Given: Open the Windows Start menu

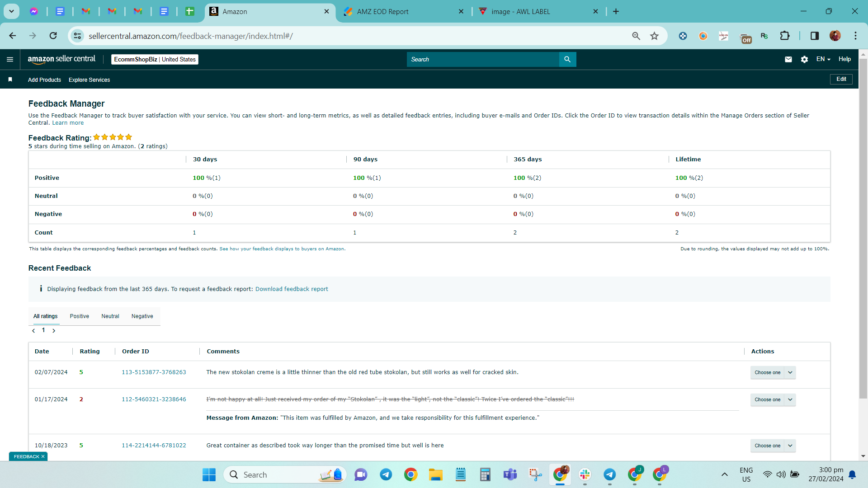Looking at the screenshot, I should 209,474.
